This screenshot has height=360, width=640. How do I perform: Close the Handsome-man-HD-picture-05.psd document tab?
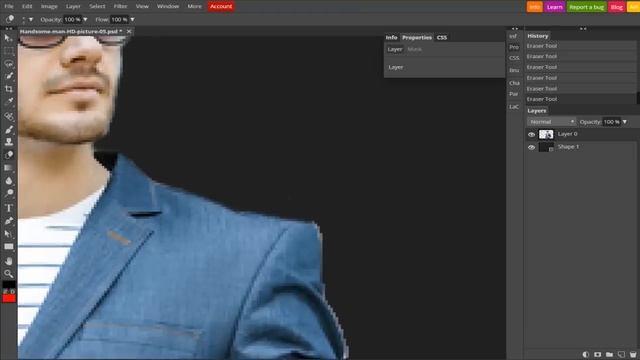pos(129,31)
